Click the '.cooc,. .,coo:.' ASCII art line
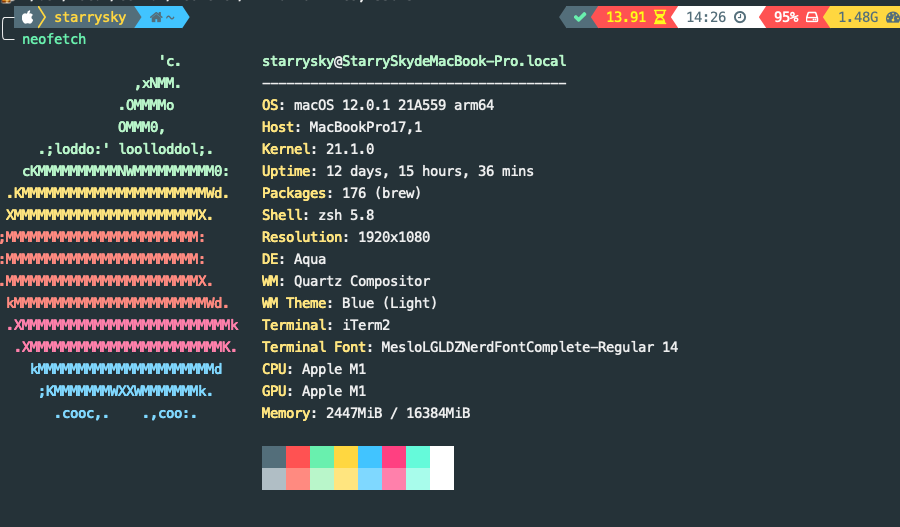This screenshot has width=900, height=527. coord(126,413)
